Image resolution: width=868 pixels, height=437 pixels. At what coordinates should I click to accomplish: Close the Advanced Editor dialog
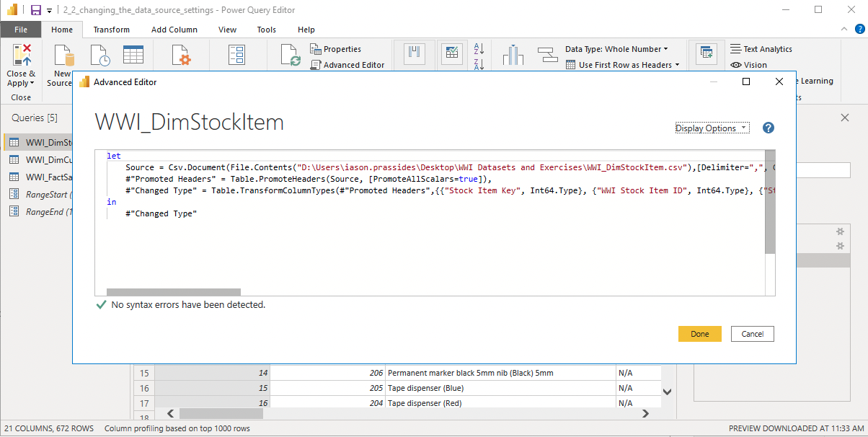click(779, 82)
